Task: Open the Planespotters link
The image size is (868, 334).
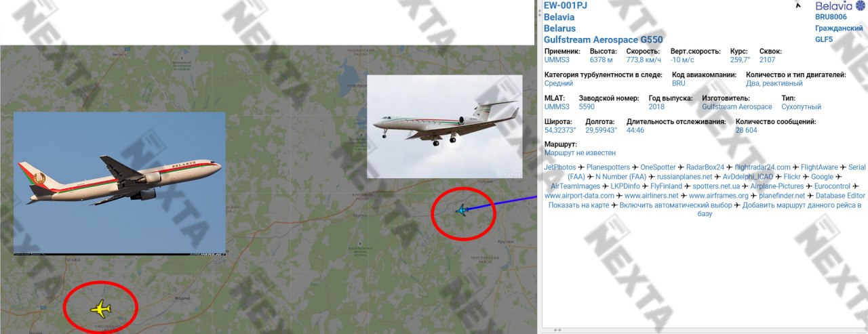Action: (608, 167)
